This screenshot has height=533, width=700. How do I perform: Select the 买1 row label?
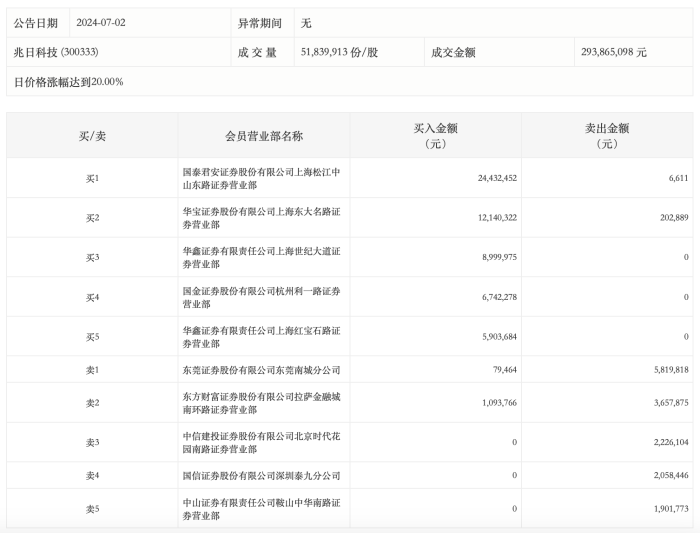point(92,178)
